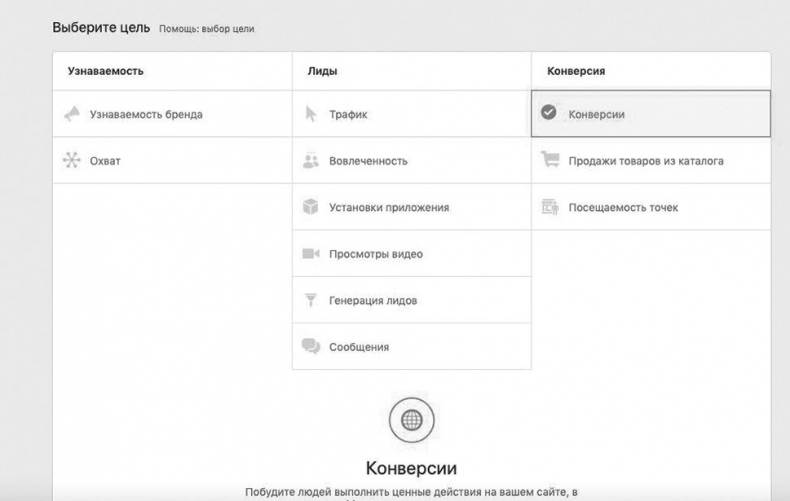Click the Lead generation funnel icon

pyautogui.click(x=310, y=300)
